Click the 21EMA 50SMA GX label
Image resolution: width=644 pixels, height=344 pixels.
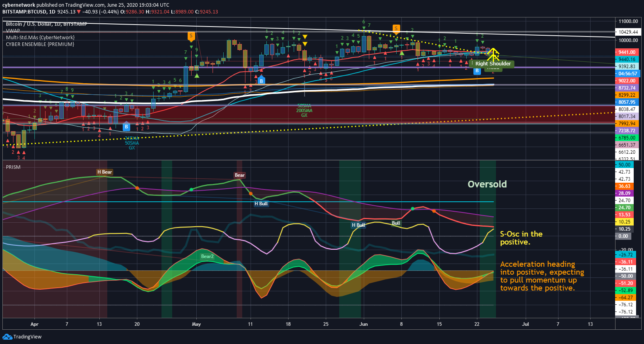(x=132, y=143)
